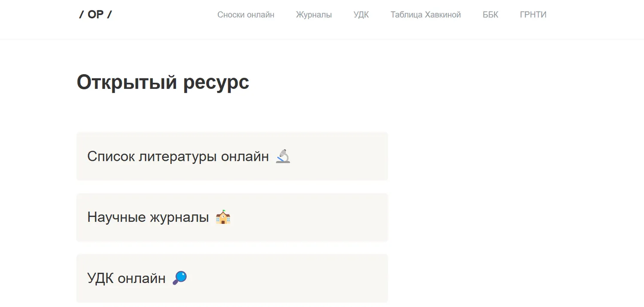Click the Открытый ресурс page heading
Screen dimensions: 644x307
(x=163, y=82)
